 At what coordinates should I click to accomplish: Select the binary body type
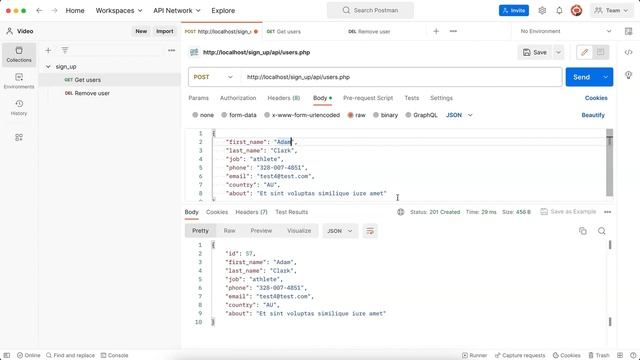386,115
